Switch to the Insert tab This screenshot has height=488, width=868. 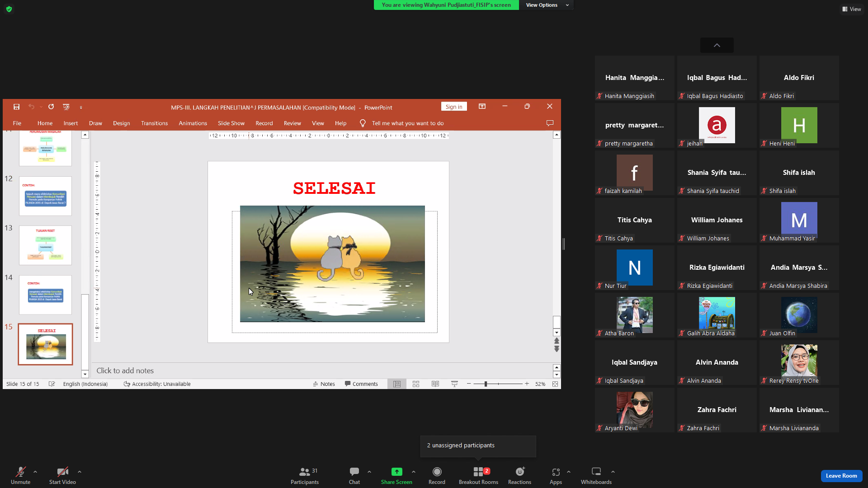point(71,123)
